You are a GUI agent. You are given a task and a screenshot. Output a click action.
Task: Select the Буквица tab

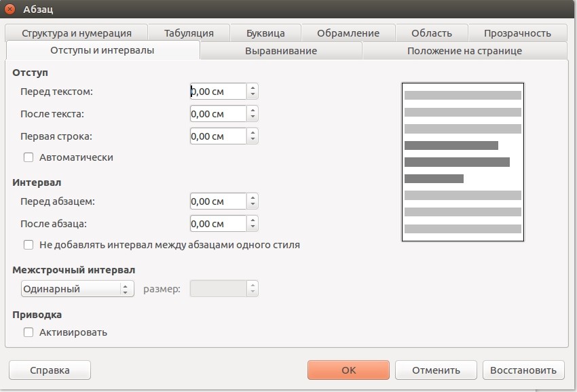tap(265, 33)
